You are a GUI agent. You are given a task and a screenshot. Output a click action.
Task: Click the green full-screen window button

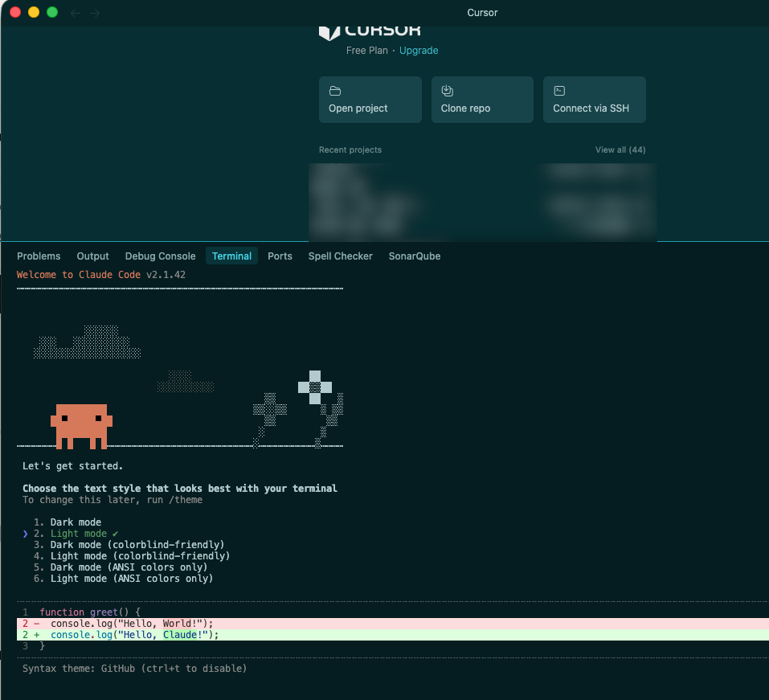coord(52,12)
